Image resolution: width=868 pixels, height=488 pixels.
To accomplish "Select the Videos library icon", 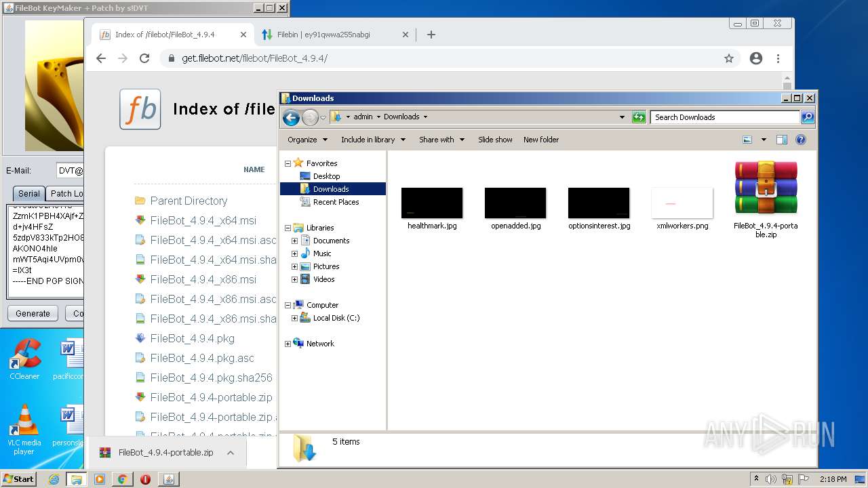I will 305,279.
